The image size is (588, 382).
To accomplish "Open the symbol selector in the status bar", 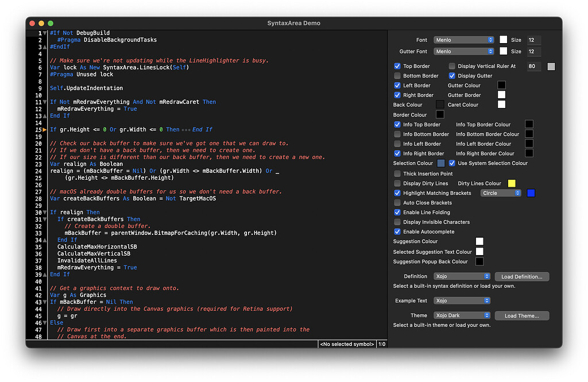I will [x=346, y=344].
